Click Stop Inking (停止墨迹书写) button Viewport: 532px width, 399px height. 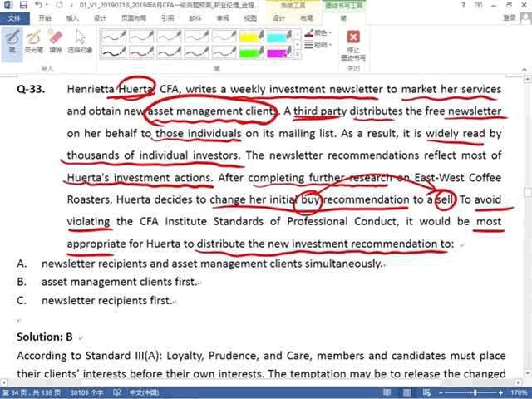click(x=353, y=45)
